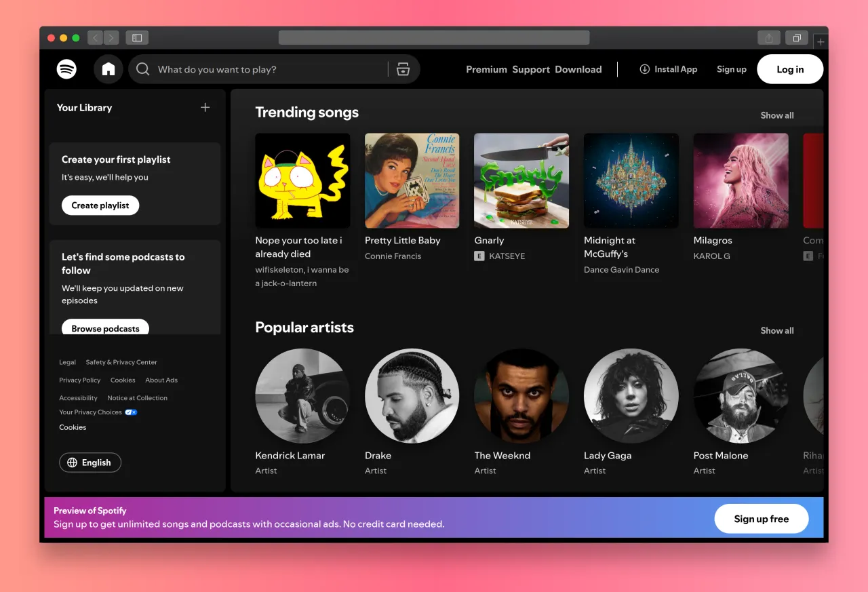The image size is (868, 592).
Task: Go to Home via house icon
Action: (x=108, y=69)
